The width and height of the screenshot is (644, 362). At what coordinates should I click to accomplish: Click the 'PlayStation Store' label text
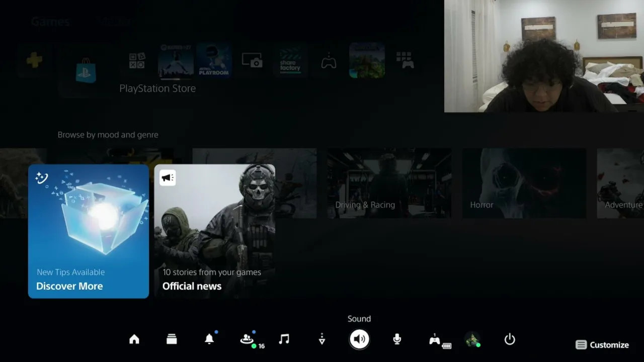tap(157, 88)
